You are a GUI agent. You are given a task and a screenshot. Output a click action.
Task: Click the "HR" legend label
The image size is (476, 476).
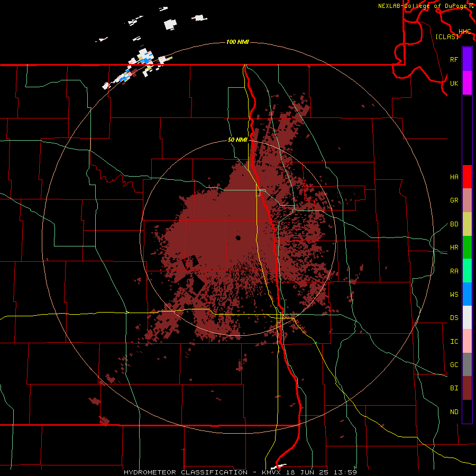pyautogui.click(x=454, y=248)
